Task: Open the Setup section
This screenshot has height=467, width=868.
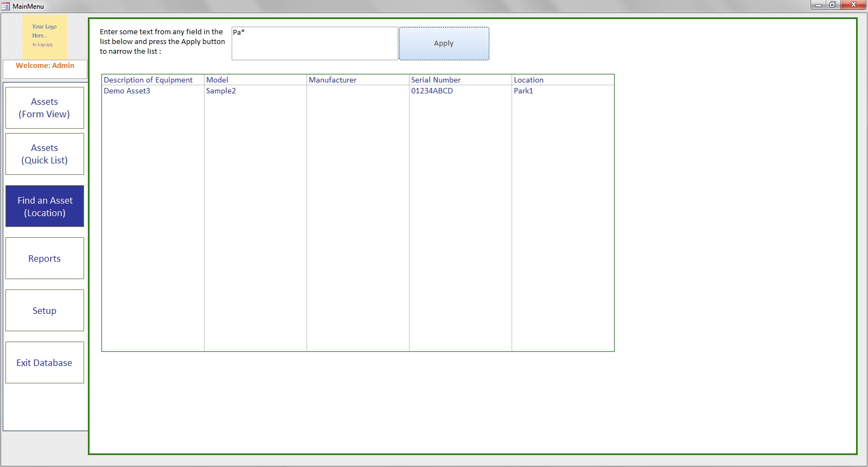Action: [x=44, y=311]
